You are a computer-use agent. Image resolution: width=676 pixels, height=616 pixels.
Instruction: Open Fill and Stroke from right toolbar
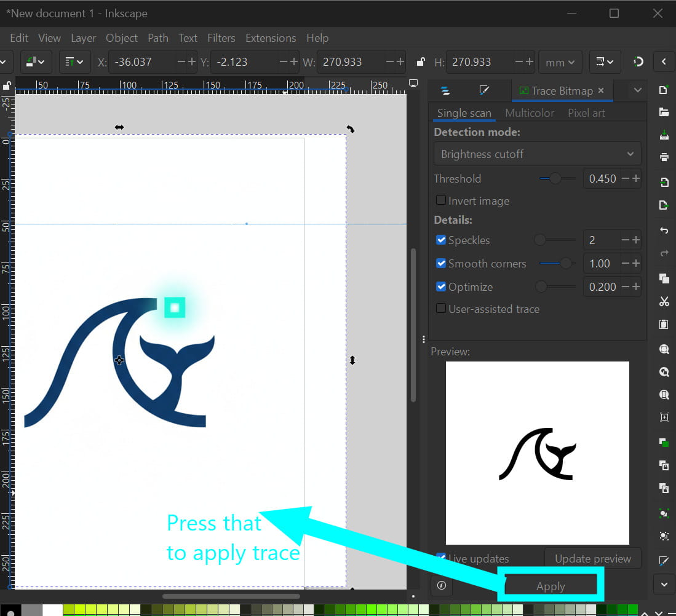(664, 561)
